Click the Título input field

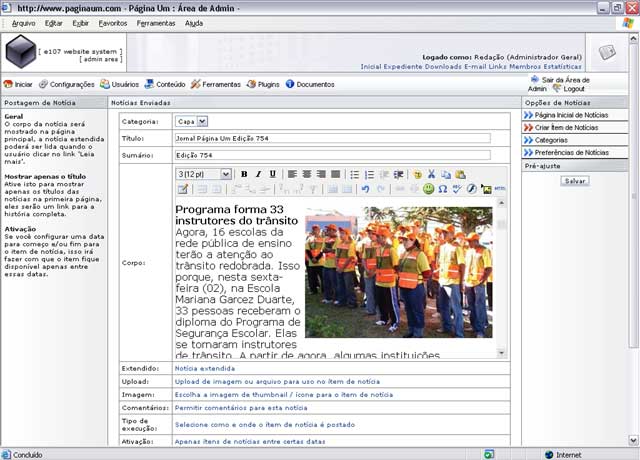coord(333,138)
